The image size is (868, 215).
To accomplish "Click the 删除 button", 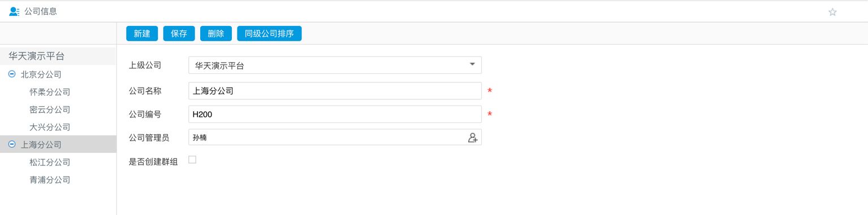I will tap(216, 33).
